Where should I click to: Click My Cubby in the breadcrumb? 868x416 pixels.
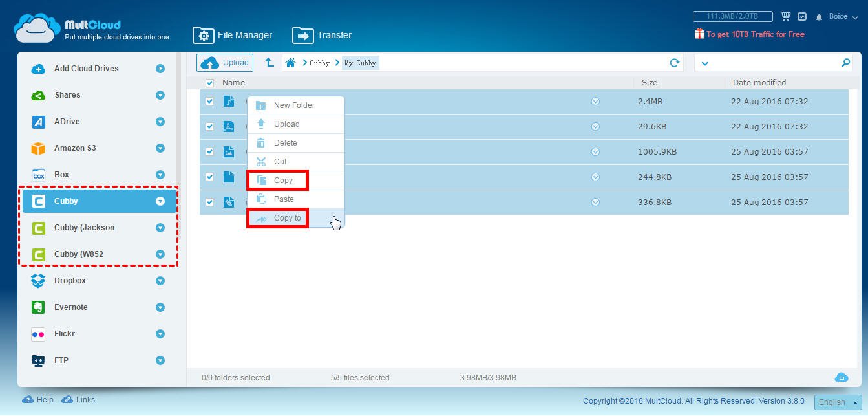tap(360, 63)
